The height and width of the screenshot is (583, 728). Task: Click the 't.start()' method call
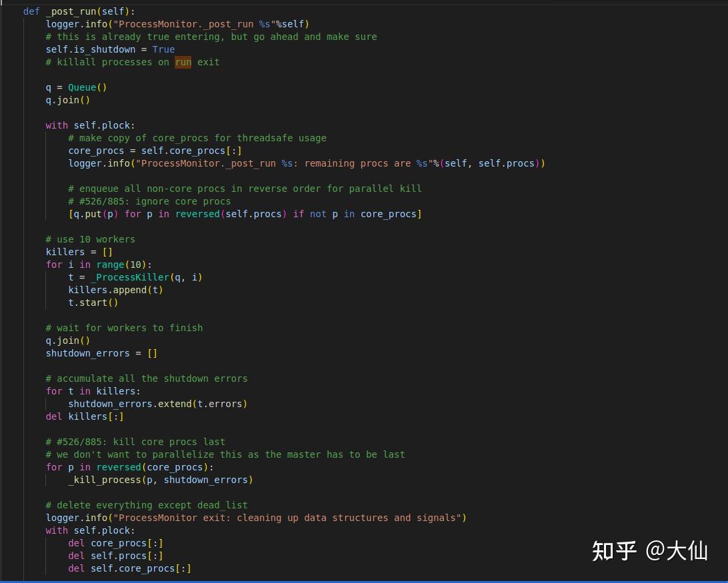(x=93, y=302)
